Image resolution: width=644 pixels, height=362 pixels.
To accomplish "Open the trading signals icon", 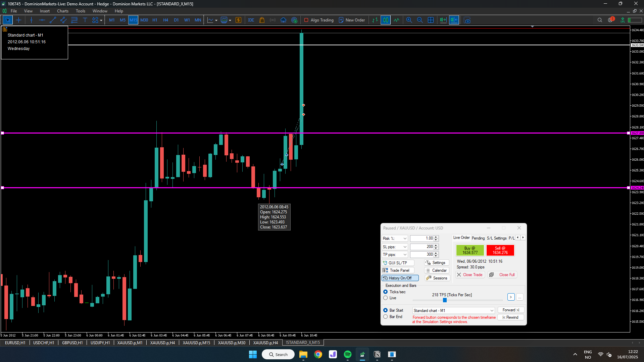I will click(273, 20).
